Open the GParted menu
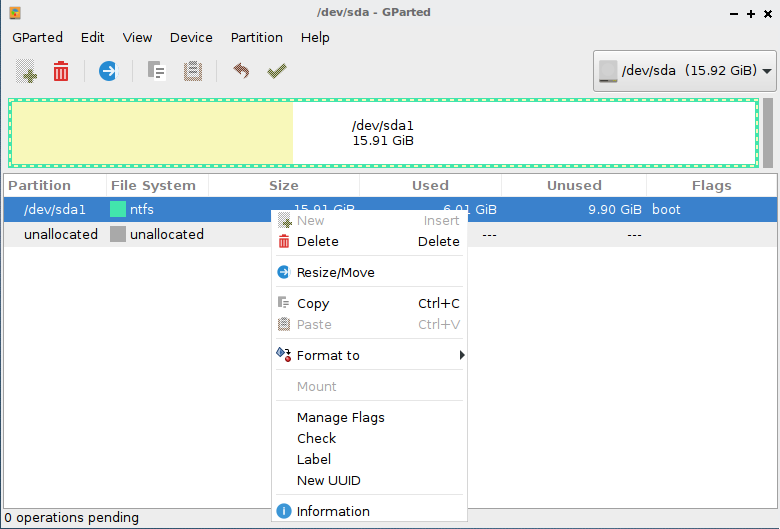This screenshot has height=529, width=780. point(37,38)
